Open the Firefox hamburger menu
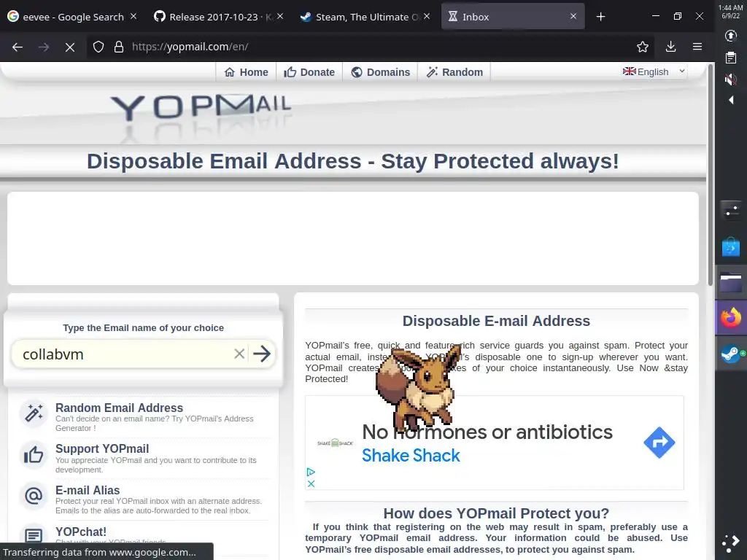 (x=697, y=47)
